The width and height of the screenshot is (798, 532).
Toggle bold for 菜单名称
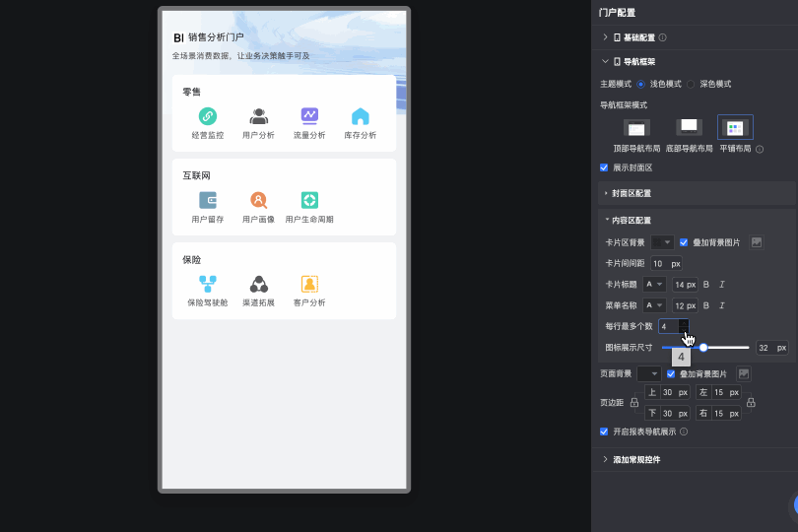point(705,305)
